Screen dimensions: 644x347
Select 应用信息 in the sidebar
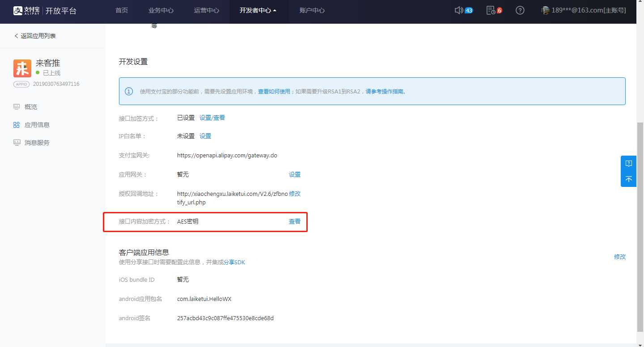tap(37, 125)
